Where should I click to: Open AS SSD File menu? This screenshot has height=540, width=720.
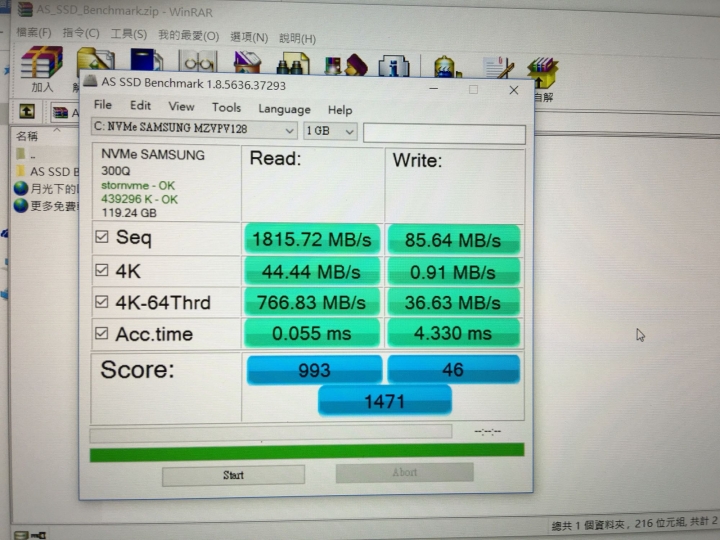click(x=103, y=105)
